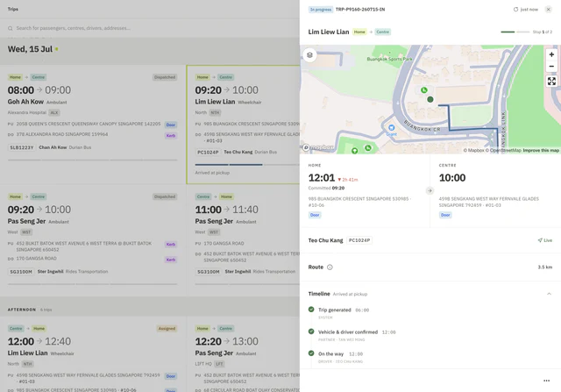Click the Door tag under Home address in panel
This screenshot has width=561, height=392.
pyautogui.click(x=315, y=215)
